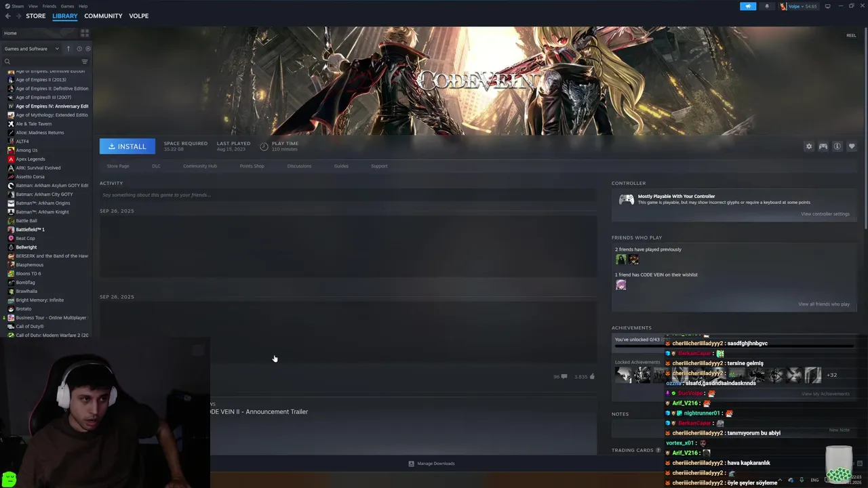The image size is (868, 488).
Task: Select Call of Duty® in library
Action: 29,327
